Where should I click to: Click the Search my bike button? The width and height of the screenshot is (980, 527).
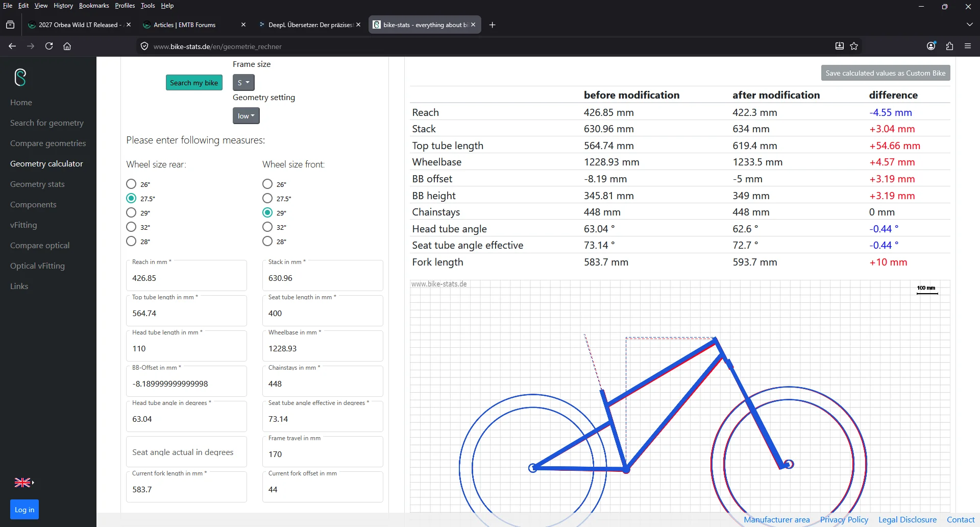pos(194,83)
